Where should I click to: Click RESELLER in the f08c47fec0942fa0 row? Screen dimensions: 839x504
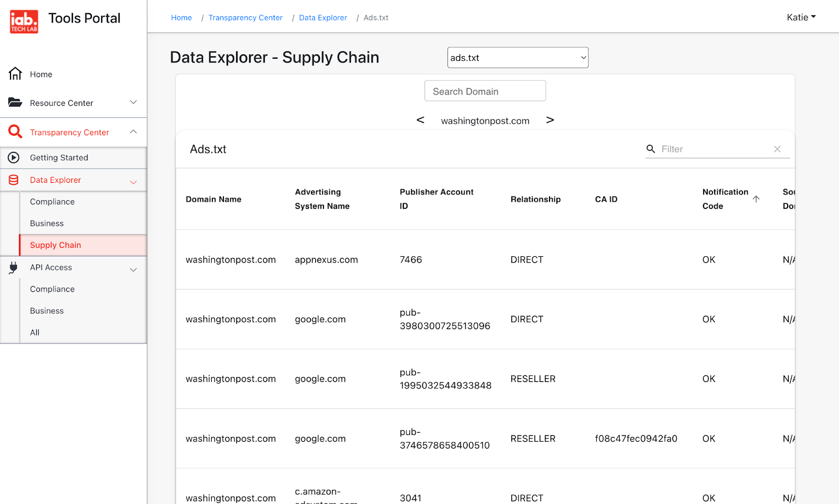(533, 439)
